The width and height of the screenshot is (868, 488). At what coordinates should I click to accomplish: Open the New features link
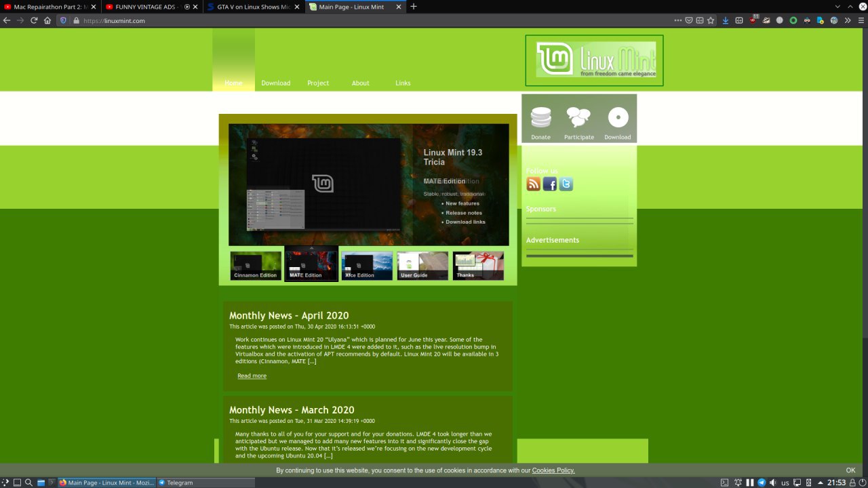click(x=462, y=203)
